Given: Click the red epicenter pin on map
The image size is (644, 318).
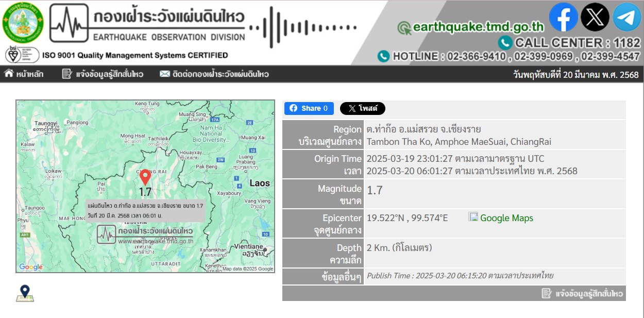Looking at the screenshot, I should (x=145, y=177).
